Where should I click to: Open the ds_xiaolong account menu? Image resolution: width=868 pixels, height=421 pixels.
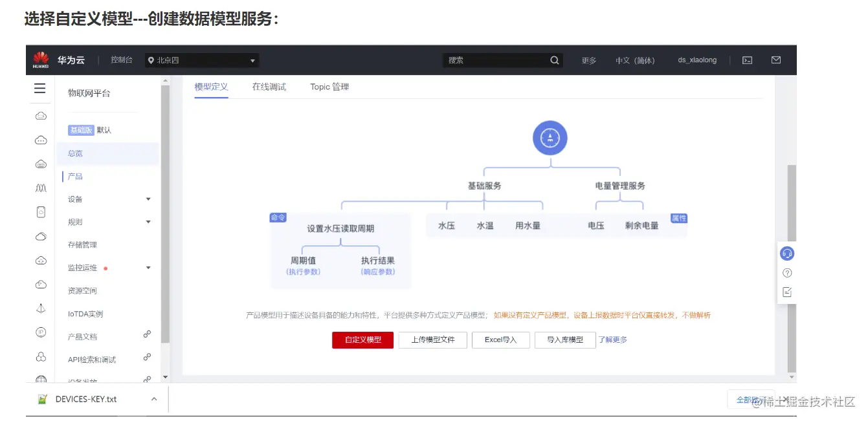click(x=697, y=60)
